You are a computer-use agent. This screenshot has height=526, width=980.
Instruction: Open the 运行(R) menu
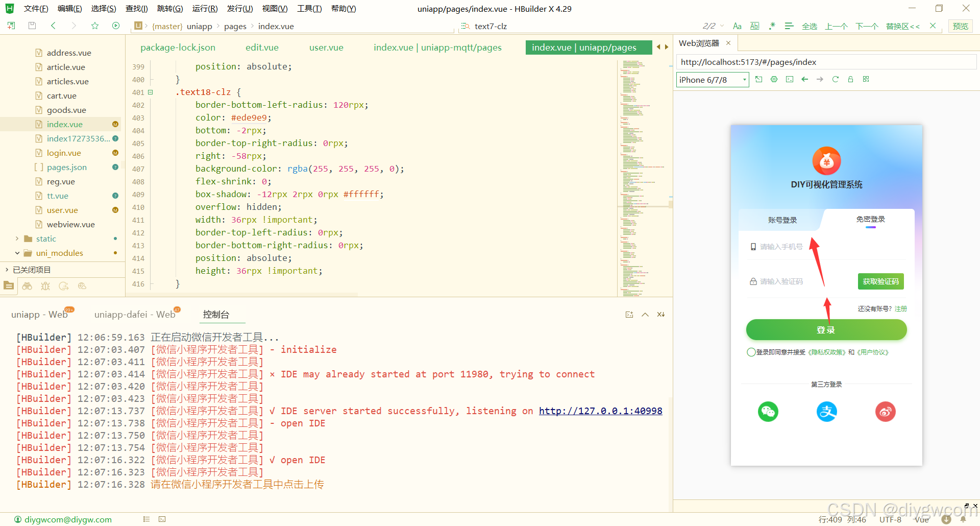point(205,9)
